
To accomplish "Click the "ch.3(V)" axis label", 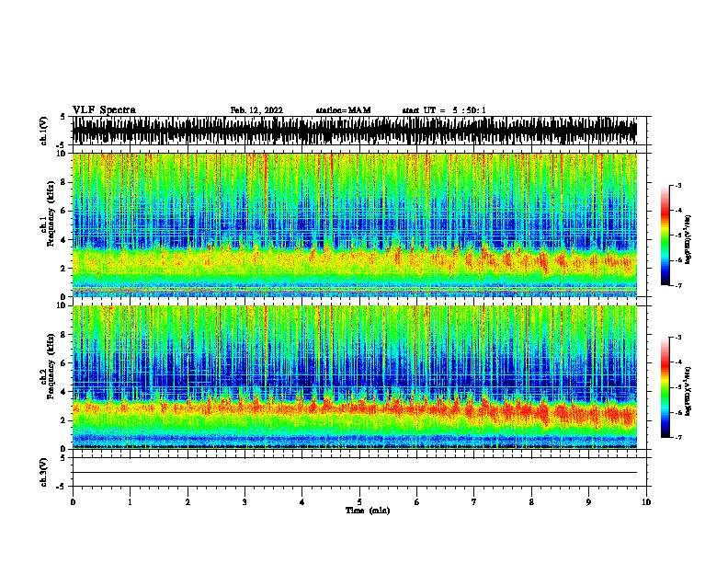I will 44,472.
